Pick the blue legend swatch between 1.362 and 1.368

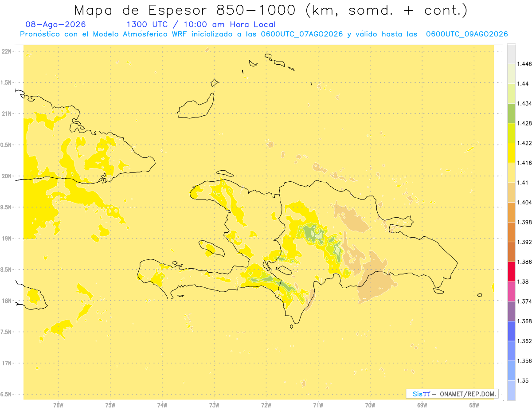(x=511, y=331)
